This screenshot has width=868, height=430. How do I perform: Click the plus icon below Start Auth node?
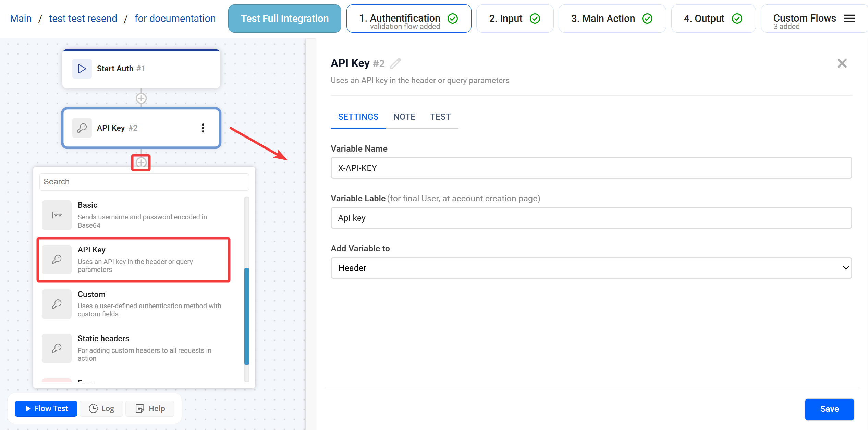click(x=141, y=98)
